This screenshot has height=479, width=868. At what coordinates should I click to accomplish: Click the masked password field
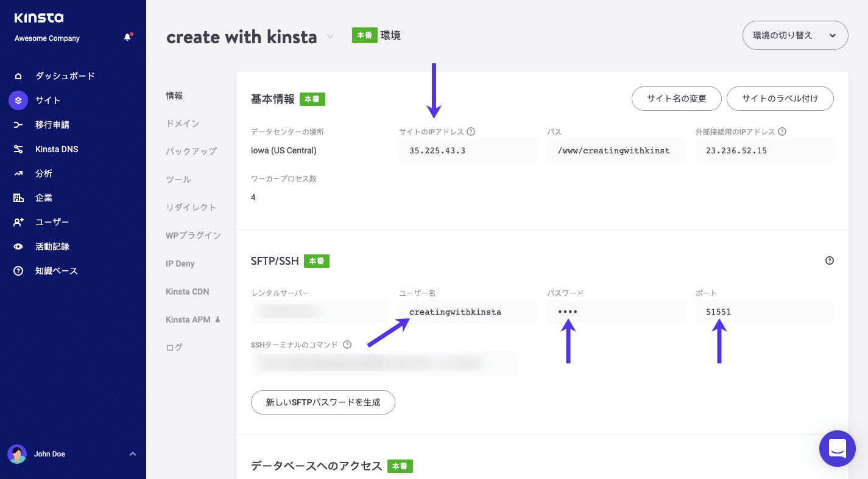pos(616,312)
